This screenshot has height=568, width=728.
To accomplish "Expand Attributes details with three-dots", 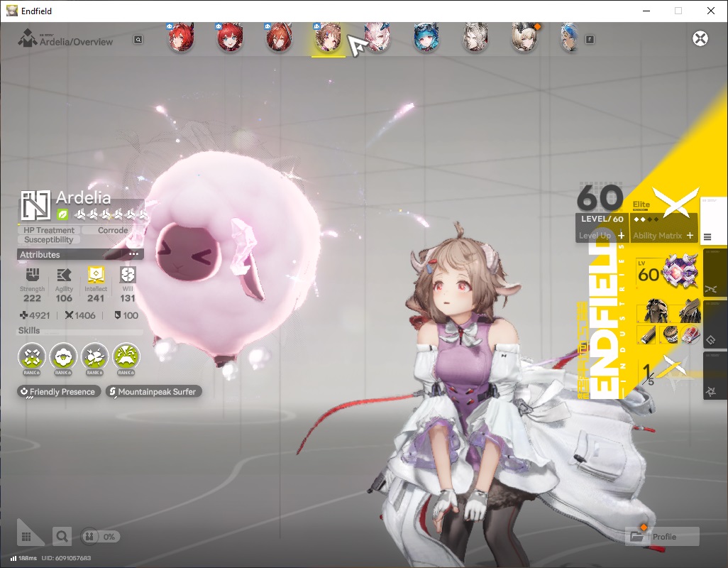I will pos(133,254).
